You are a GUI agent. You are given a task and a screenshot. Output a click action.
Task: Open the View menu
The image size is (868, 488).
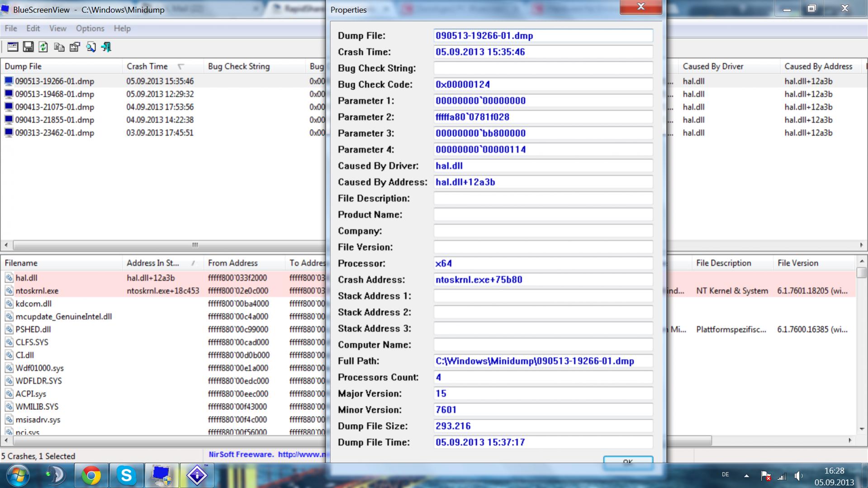click(58, 28)
